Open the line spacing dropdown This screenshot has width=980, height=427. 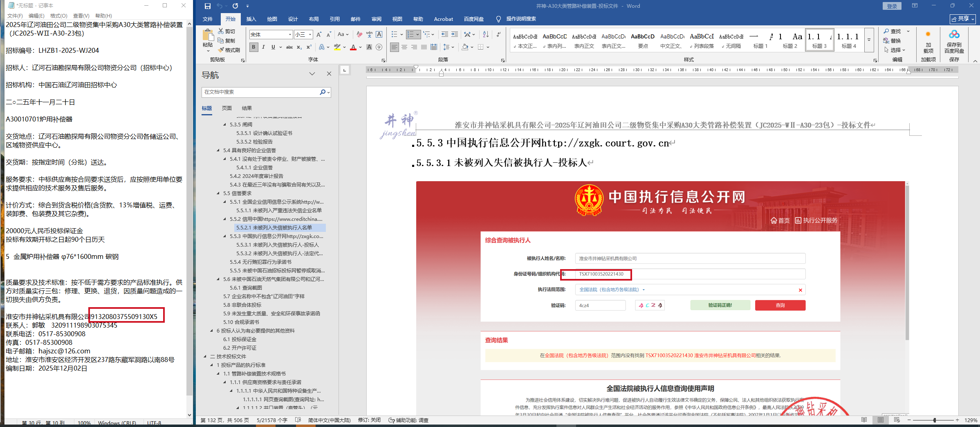click(x=449, y=47)
